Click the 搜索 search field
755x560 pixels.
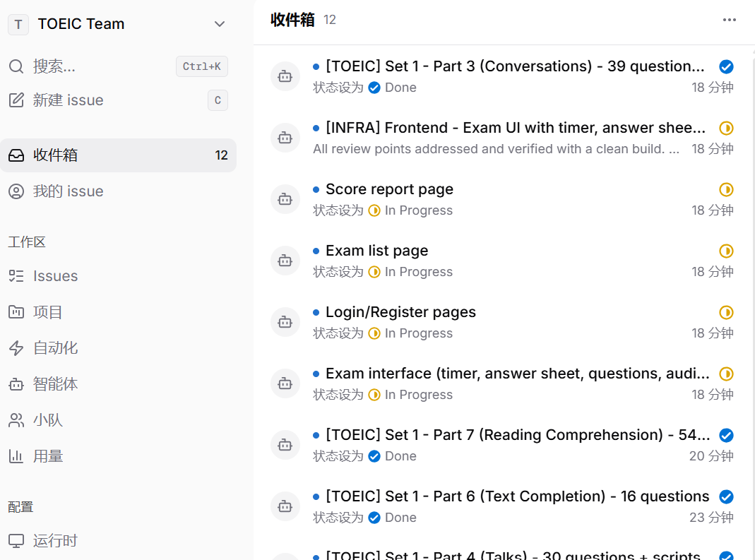[x=118, y=66]
